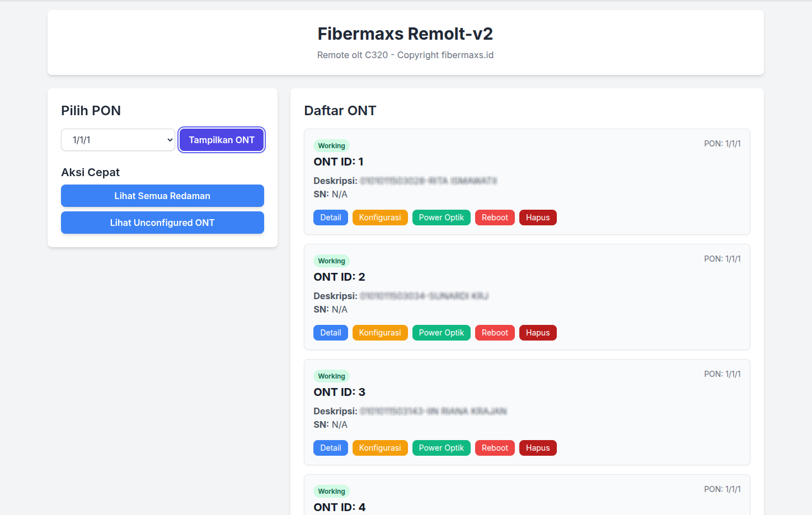
Task: Click the Working status badge of ONT 4
Action: click(x=331, y=492)
